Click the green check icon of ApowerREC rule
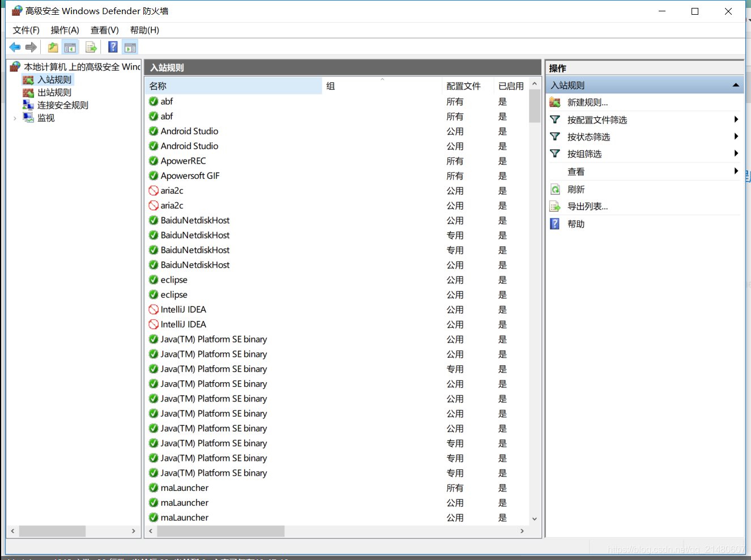 pos(153,161)
